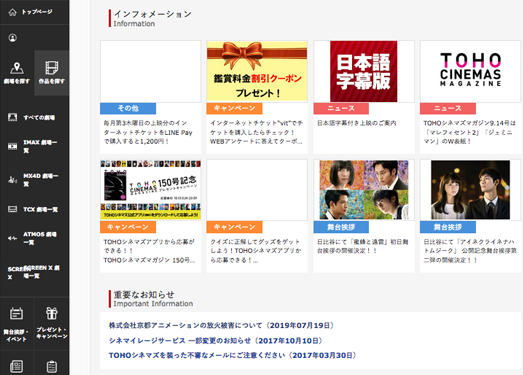This screenshot has width=523, height=375.
Task: Click the インフォメーション section heading
Action: [152, 14]
